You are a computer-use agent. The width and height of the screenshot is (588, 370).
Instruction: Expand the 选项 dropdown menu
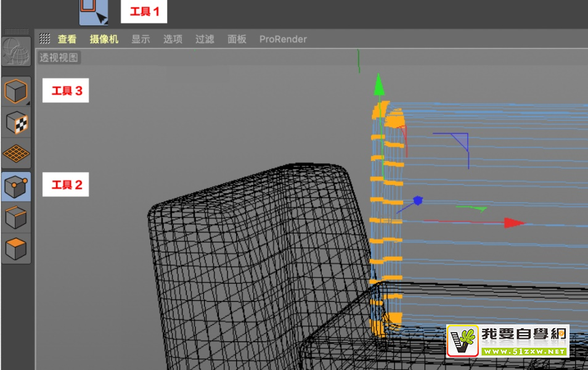point(173,39)
